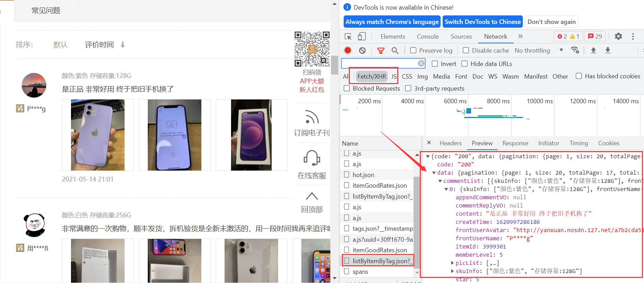This screenshot has width=644, height=283.
Task: Open the 29 issues badge
Action: pos(595,36)
